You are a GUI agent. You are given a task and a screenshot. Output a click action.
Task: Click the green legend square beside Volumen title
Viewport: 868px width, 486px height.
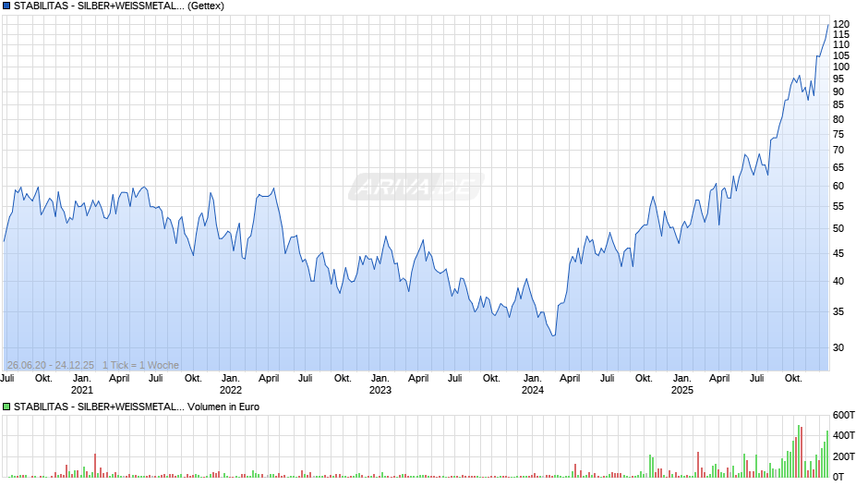point(6,407)
